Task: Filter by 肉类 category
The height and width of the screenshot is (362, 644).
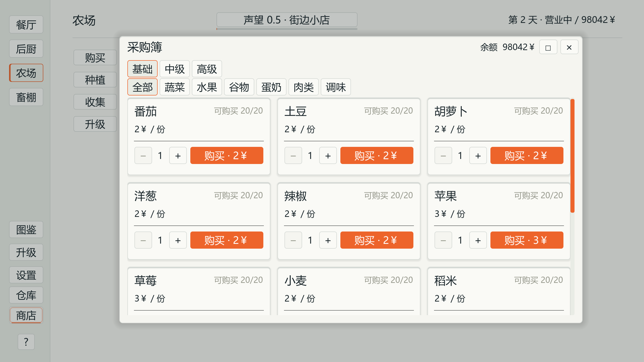Action: pos(304,87)
